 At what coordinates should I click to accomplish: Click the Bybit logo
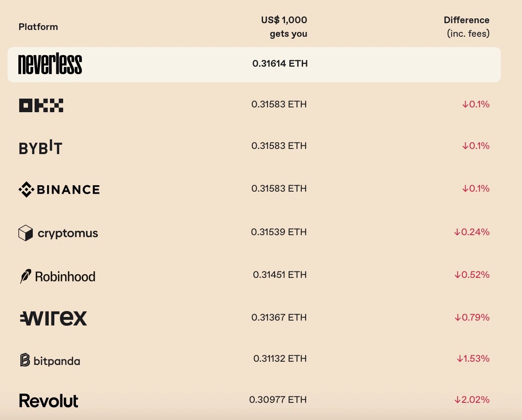point(40,147)
